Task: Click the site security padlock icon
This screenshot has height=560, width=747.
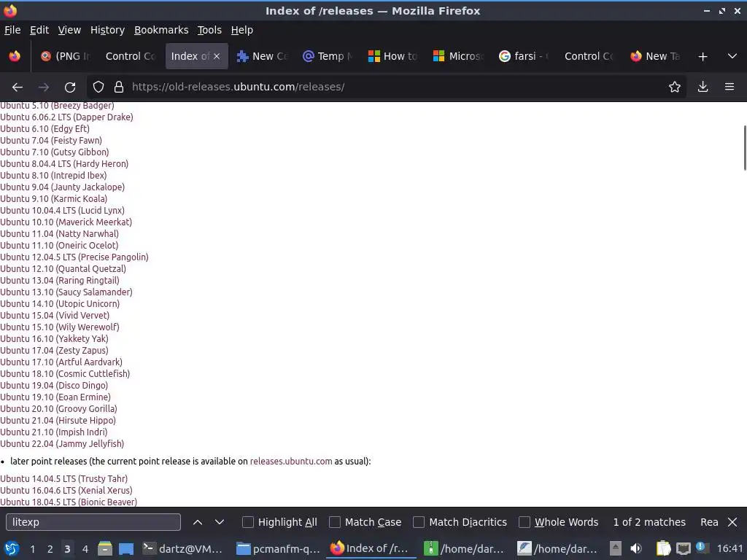Action: pos(119,87)
